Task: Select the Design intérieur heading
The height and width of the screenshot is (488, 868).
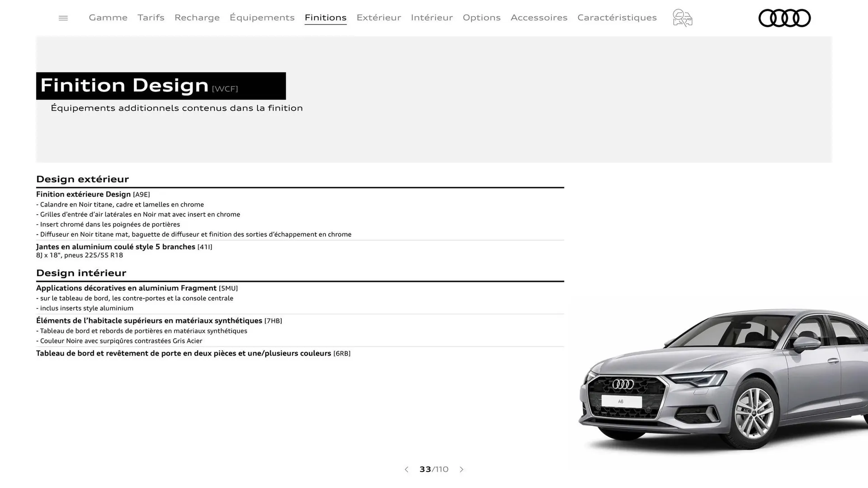Action: pos(81,273)
